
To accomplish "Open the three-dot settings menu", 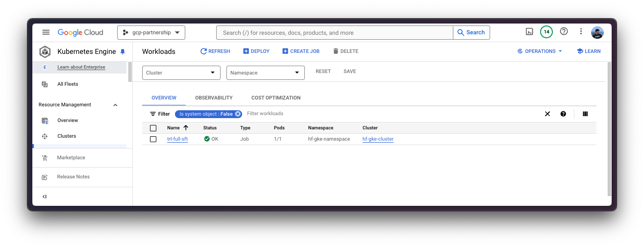I will (581, 31).
